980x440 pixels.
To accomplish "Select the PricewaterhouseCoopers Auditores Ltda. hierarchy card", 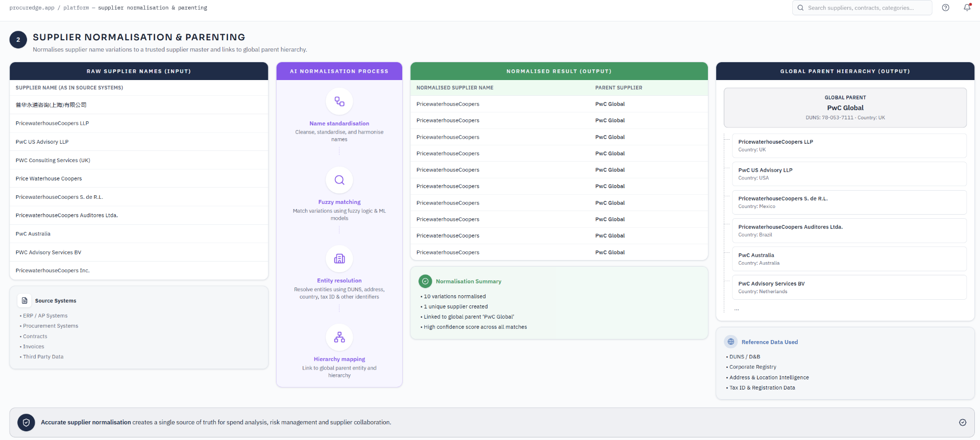I will (x=849, y=230).
